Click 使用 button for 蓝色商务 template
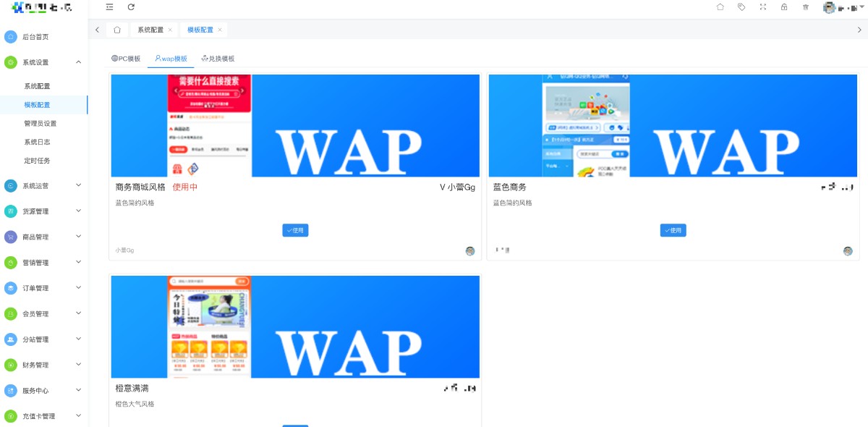Viewport: 868px width, 427px height. coord(673,230)
